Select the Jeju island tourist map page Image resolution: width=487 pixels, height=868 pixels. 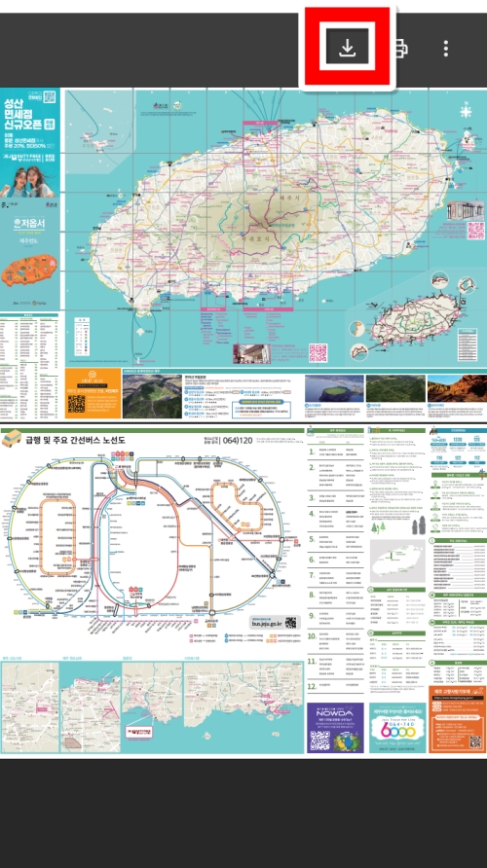(243, 254)
